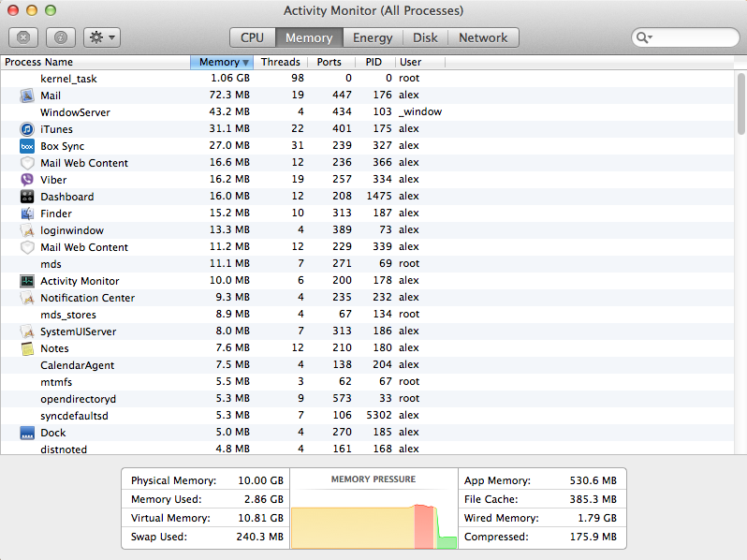Click the shield icon of Mail Web Content 11.2 MB
This screenshot has width=747, height=560.
point(27,247)
